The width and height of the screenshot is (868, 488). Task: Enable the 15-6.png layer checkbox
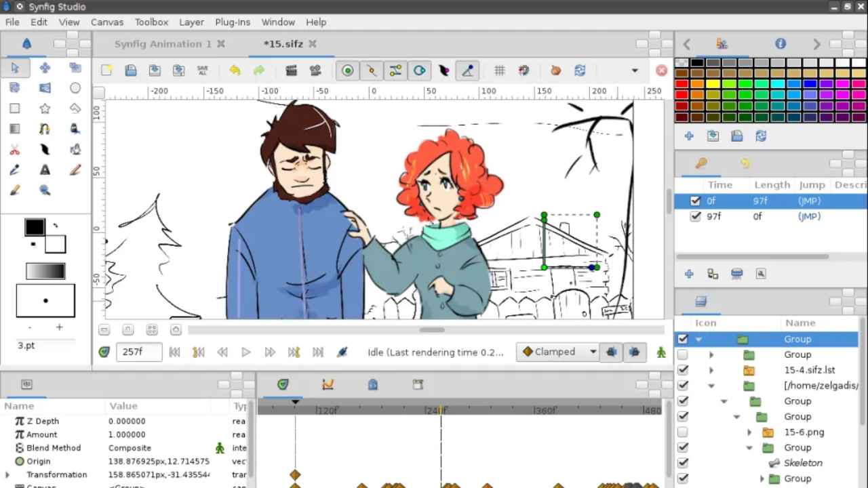(683, 432)
